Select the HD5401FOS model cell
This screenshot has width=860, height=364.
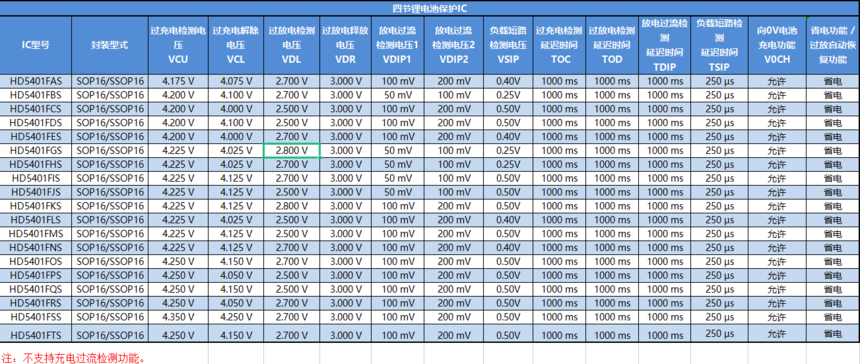(36, 261)
